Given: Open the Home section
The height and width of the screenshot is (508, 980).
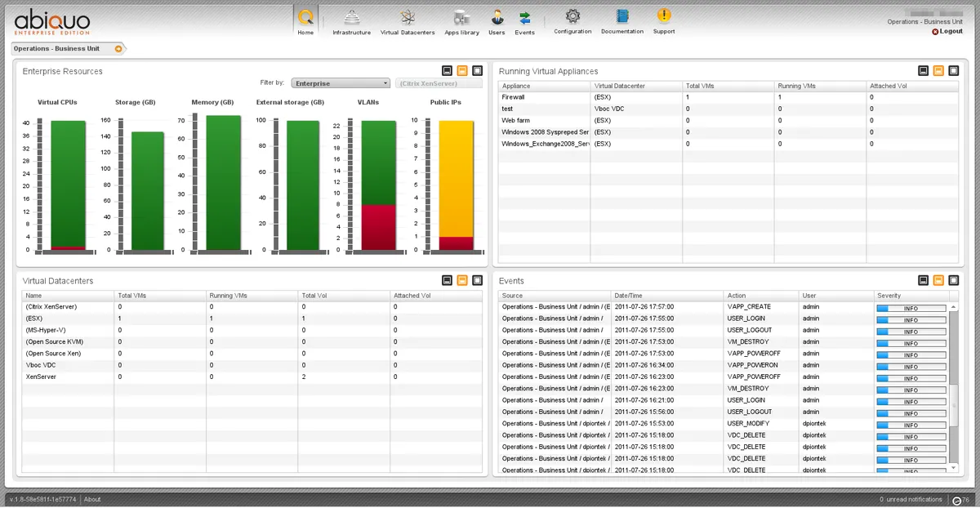Looking at the screenshot, I should point(305,21).
